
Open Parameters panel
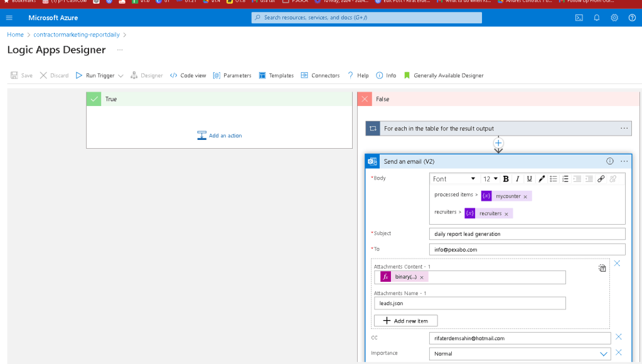[x=232, y=75]
